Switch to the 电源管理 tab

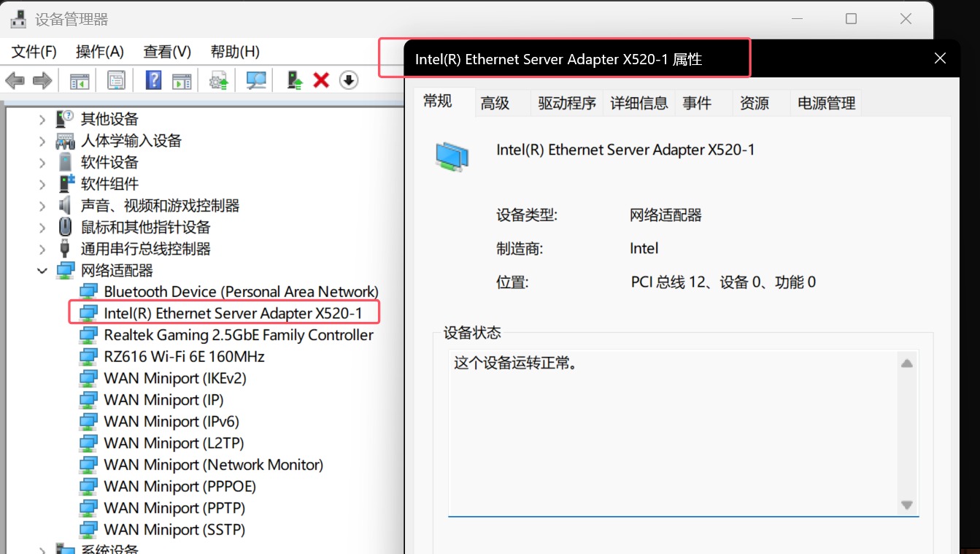click(x=826, y=104)
